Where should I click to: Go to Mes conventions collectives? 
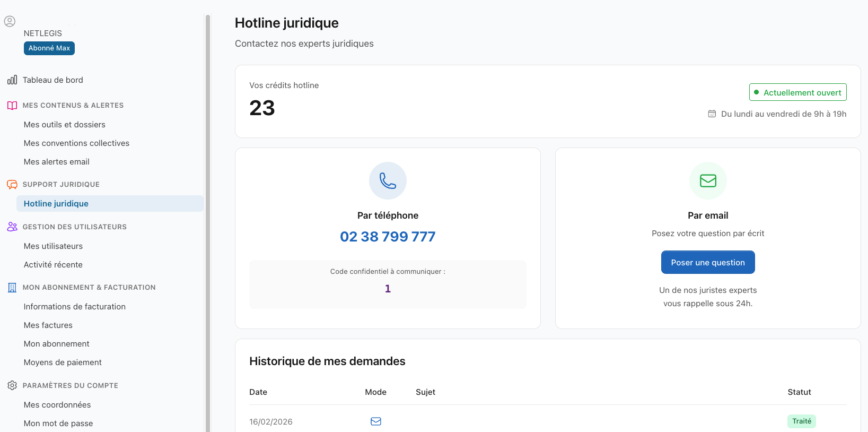76,143
